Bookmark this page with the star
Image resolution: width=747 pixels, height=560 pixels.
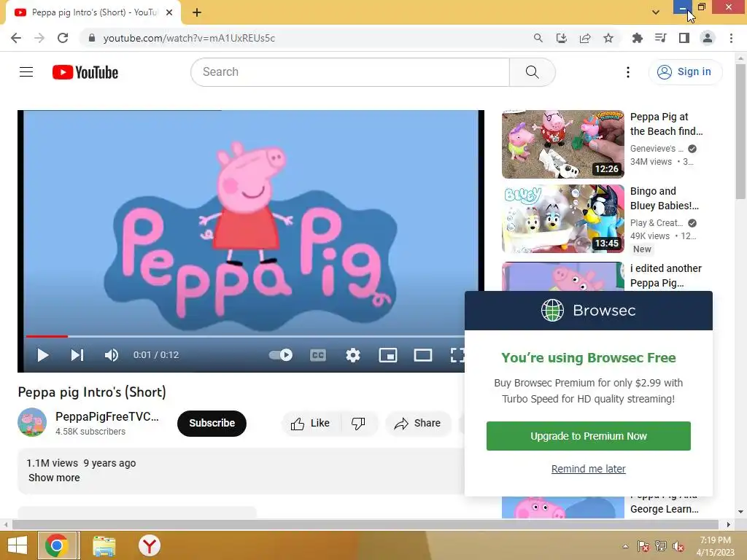(608, 38)
